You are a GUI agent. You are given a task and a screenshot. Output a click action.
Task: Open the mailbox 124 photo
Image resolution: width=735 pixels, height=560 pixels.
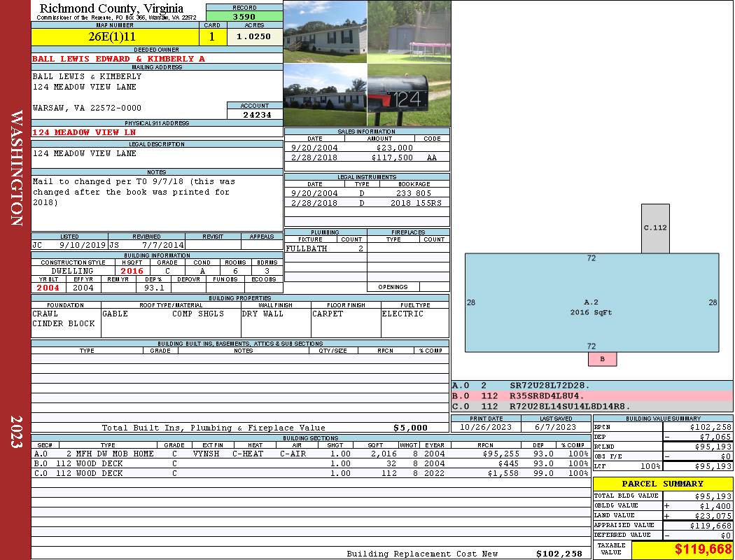point(409,94)
